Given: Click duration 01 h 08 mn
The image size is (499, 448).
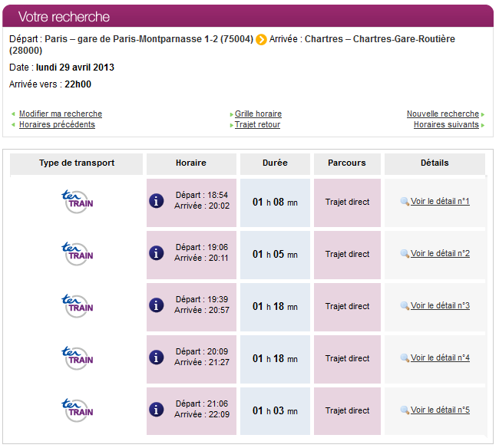Looking at the screenshot, I should click(275, 203).
